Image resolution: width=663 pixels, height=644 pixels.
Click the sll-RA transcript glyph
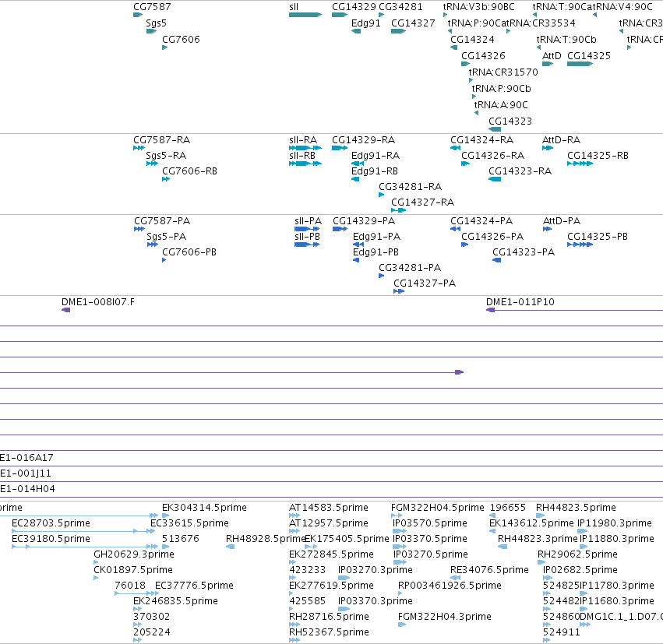(x=305, y=148)
